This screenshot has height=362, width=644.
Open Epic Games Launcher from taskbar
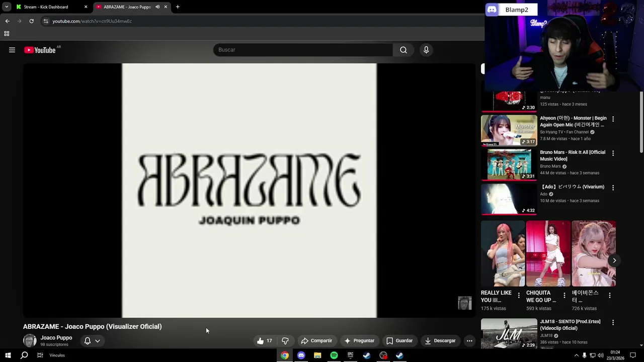[x=350, y=355]
